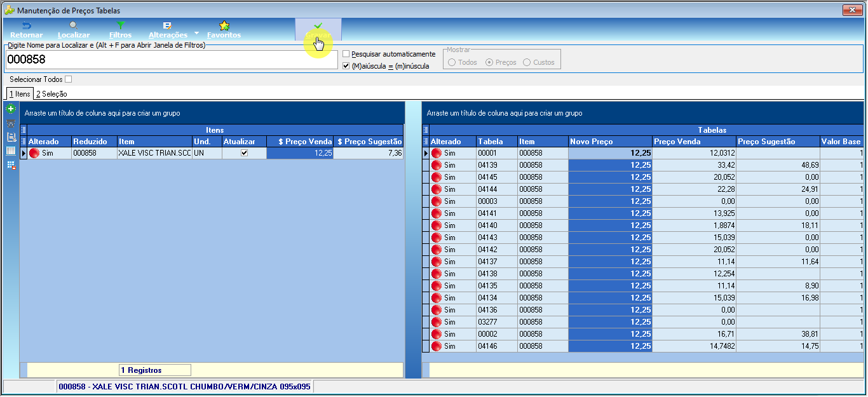The height and width of the screenshot is (397, 868).
Task: Enable Pesquisar automaticamente checkbox
Action: (346, 54)
